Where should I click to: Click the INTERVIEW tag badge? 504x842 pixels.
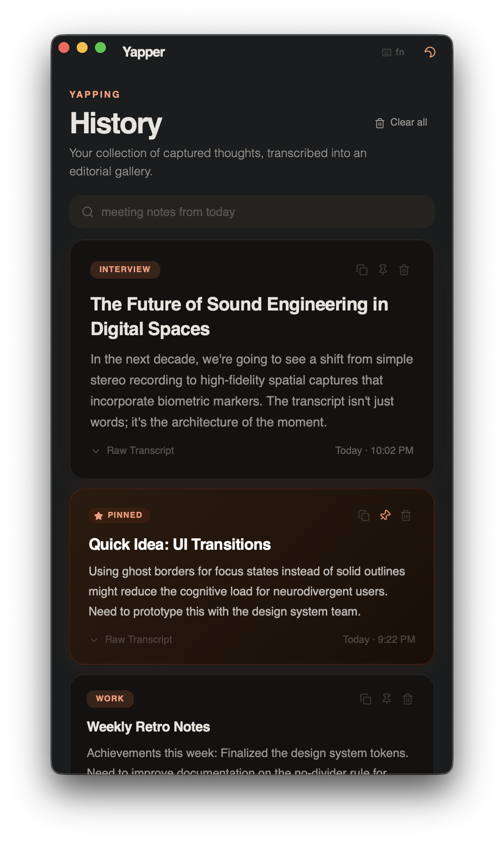(x=125, y=269)
